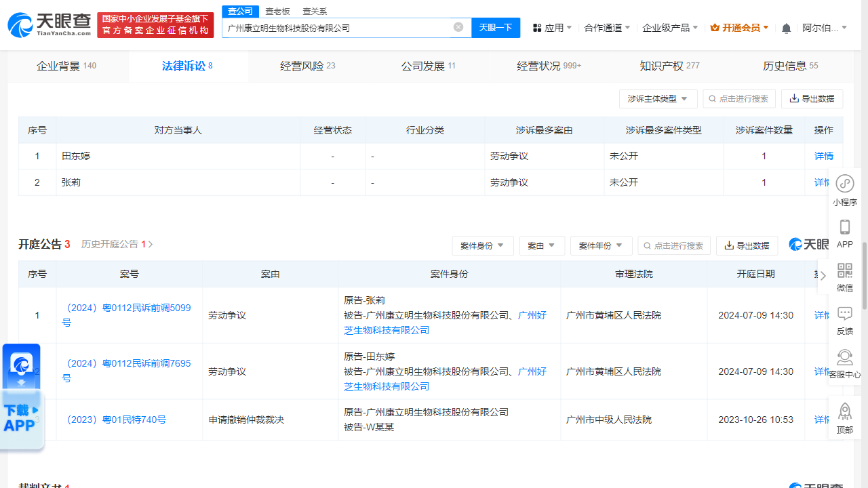Click the APP icon in sidebar
This screenshot has height=488, width=868.
click(x=844, y=228)
